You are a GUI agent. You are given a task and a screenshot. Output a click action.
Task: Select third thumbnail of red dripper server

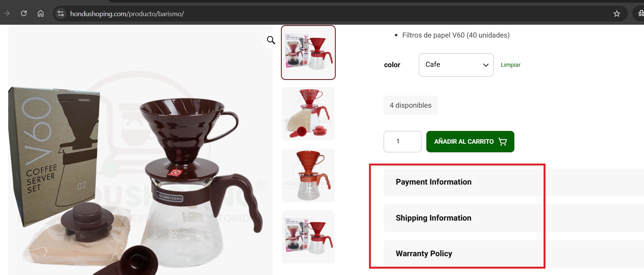(308, 175)
